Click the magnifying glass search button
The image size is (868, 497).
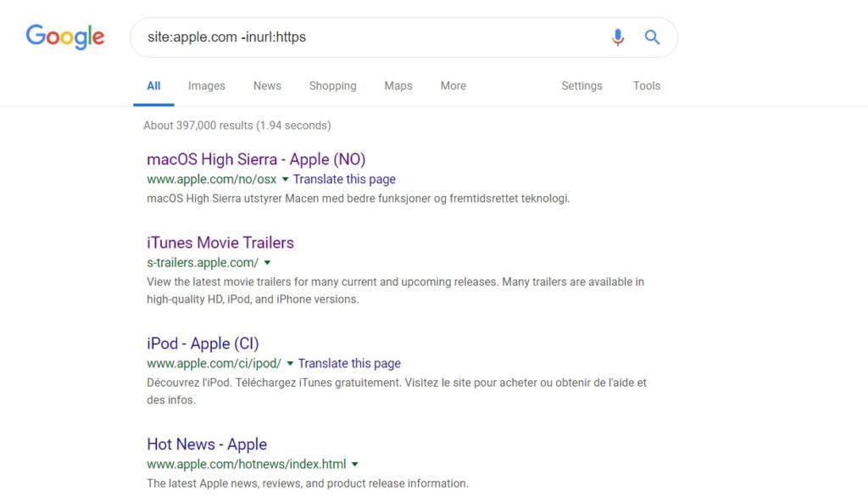[652, 37]
